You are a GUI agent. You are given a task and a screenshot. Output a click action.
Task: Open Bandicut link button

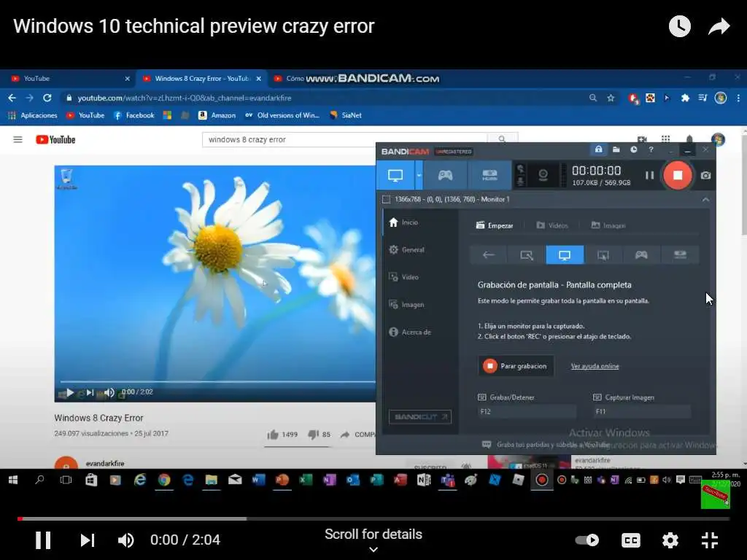pos(419,416)
